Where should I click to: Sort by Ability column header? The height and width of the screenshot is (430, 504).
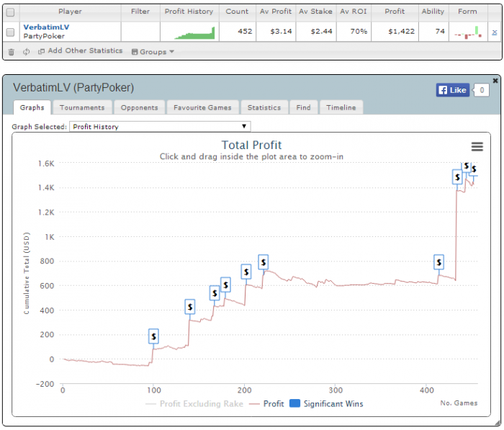[x=433, y=12]
